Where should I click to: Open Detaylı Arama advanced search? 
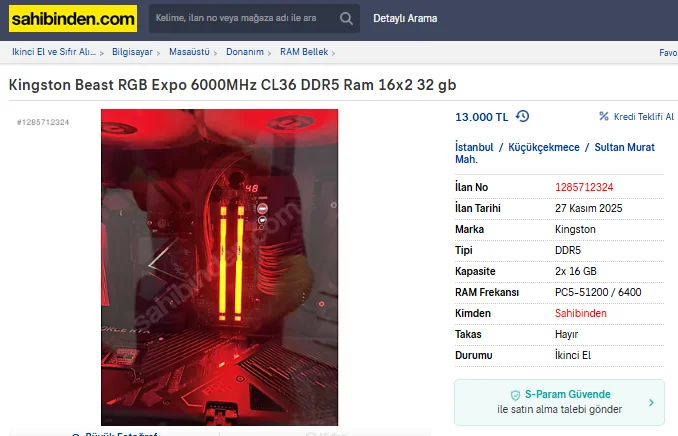405,19
